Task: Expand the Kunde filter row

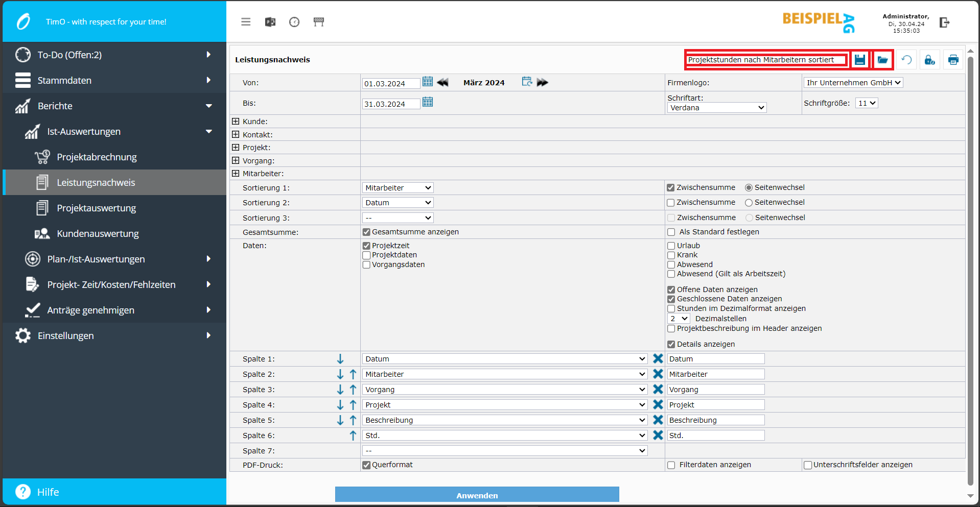Action: point(236,122)
